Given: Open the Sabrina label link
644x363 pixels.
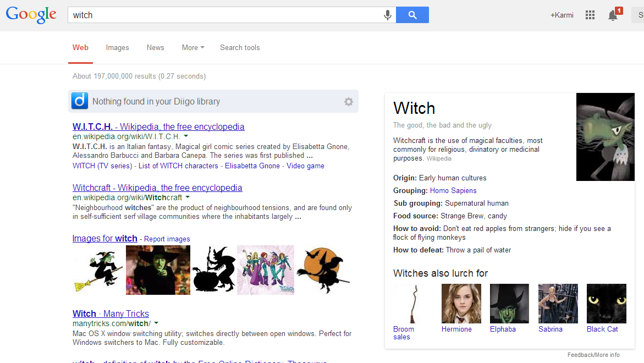Looking at the screenshot, I should (551, 329).
